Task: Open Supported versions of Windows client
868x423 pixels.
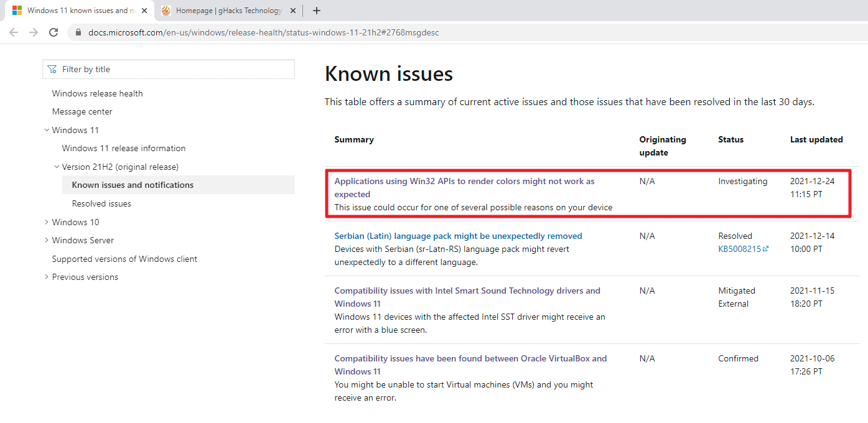Action: tap(124, 259)
